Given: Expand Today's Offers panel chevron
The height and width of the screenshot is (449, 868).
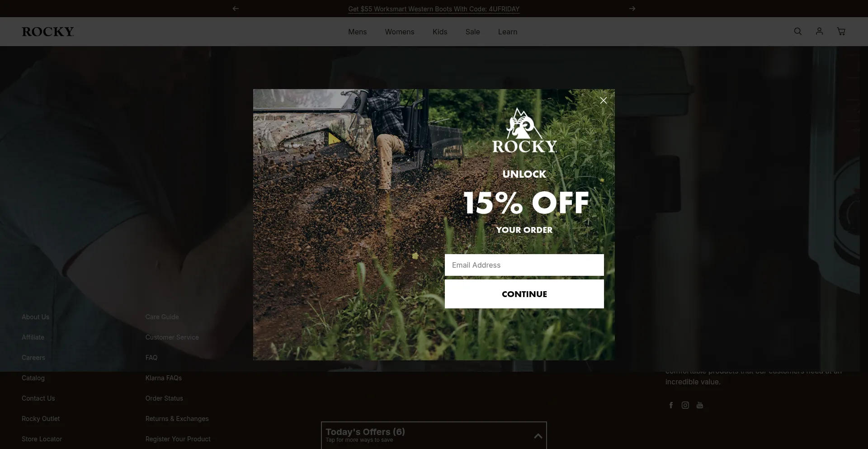Looking at the screenshot, I should pyautogui.click(x=538, y=436).
